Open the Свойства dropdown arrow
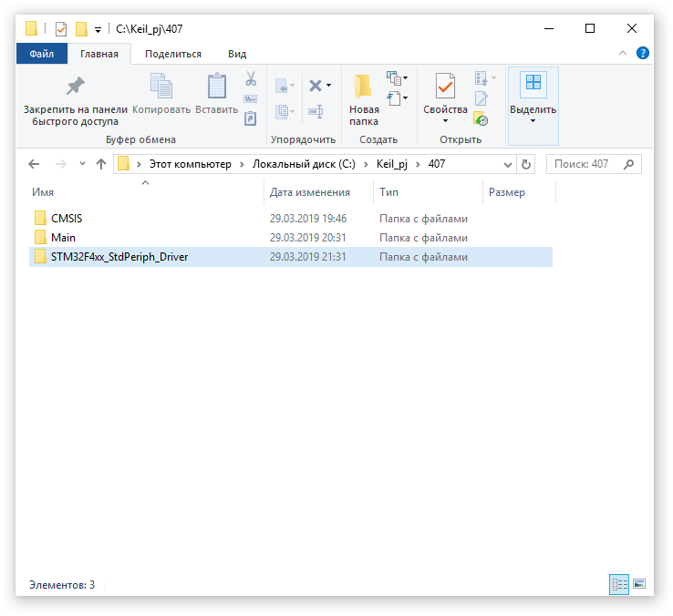 point(445,121)
